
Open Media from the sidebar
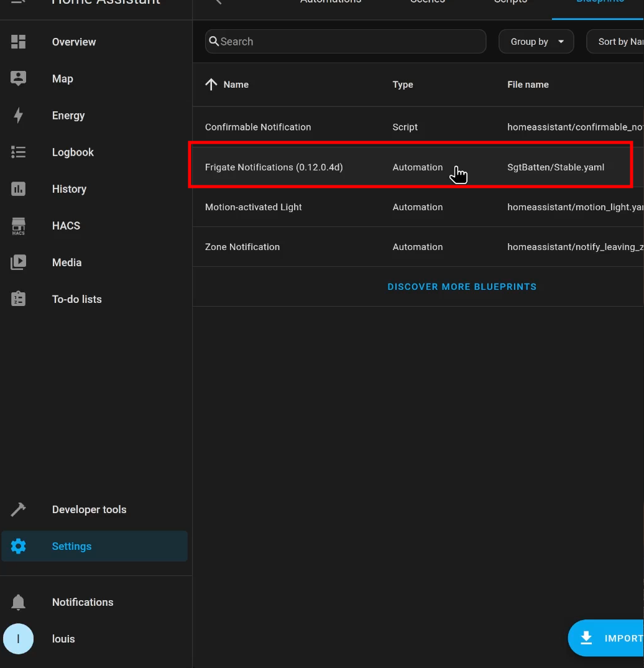coord(94,262)
